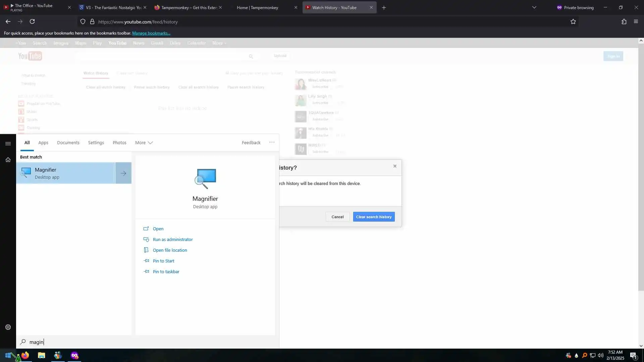Click the volume speaker tray icon
The image size is (644, 362).
[600, 355]
